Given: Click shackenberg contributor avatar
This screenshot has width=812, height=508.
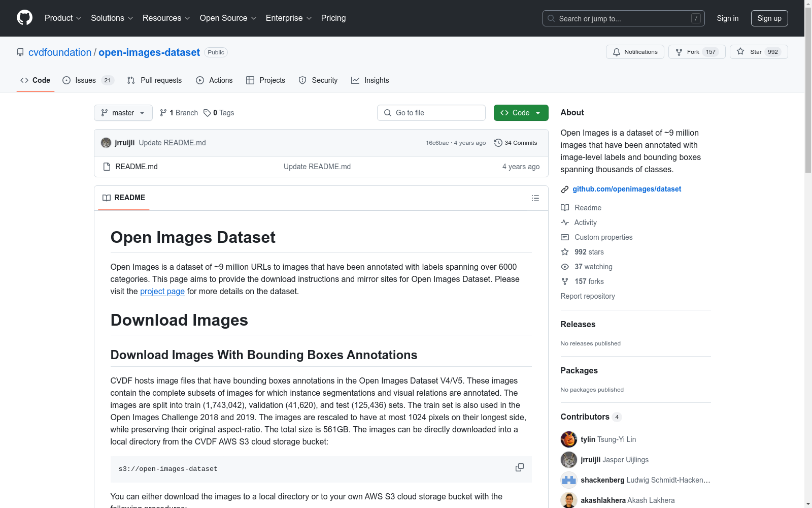Looking at the screenshot, I should coord(569,480).
